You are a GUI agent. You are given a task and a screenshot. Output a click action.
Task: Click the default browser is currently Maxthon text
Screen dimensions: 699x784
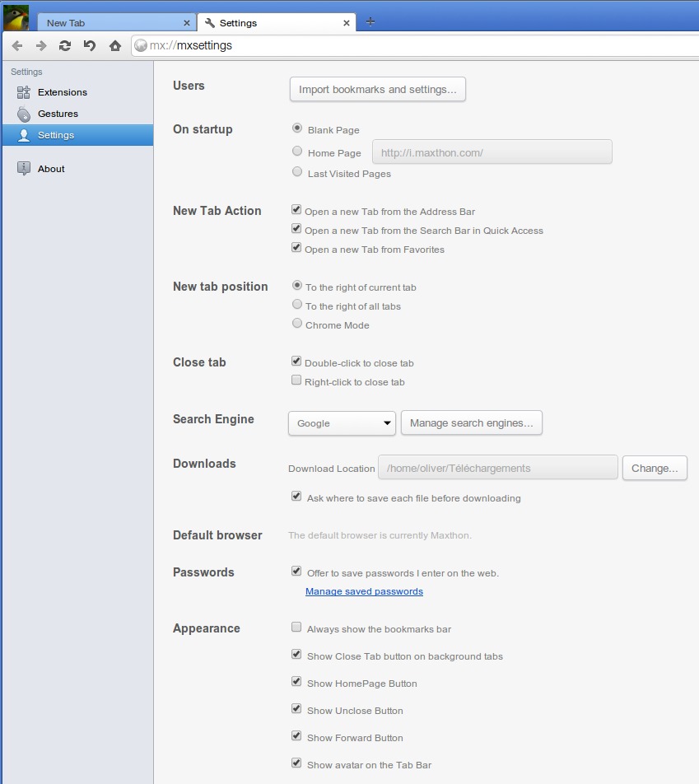380,535
